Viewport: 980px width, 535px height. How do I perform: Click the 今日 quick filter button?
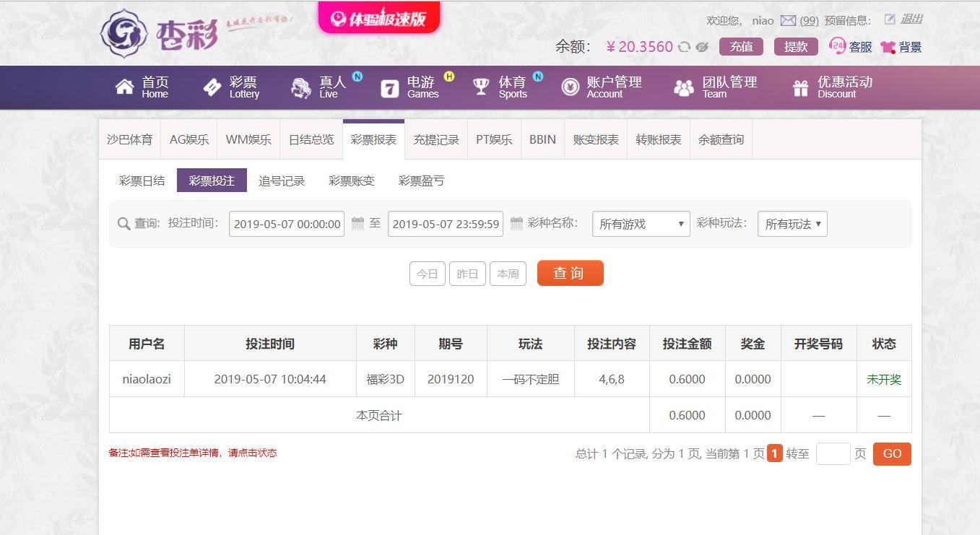tap(428, 274)
